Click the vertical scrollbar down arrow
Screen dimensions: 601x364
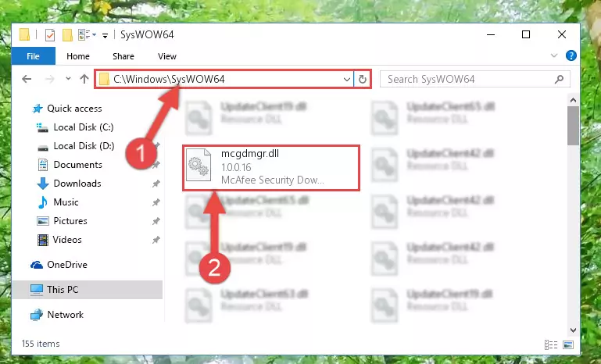tap(573, 330)
